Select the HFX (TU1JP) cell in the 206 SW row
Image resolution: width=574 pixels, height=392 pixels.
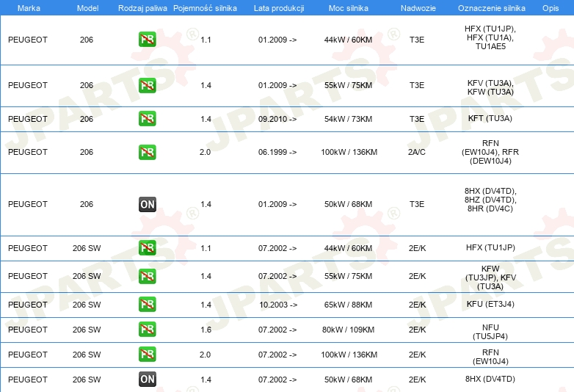tap(490, 247)
